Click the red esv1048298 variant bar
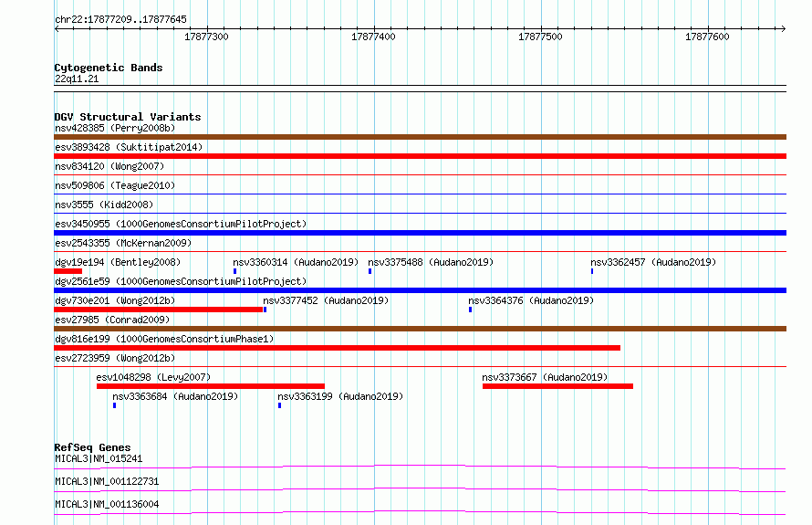Viewport: 812px width, 525px height. point(211,386)
